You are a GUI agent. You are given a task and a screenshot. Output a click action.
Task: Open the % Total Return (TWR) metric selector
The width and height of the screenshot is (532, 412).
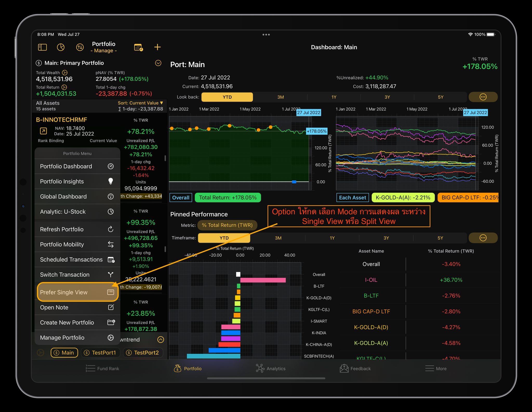click(227, 225)
